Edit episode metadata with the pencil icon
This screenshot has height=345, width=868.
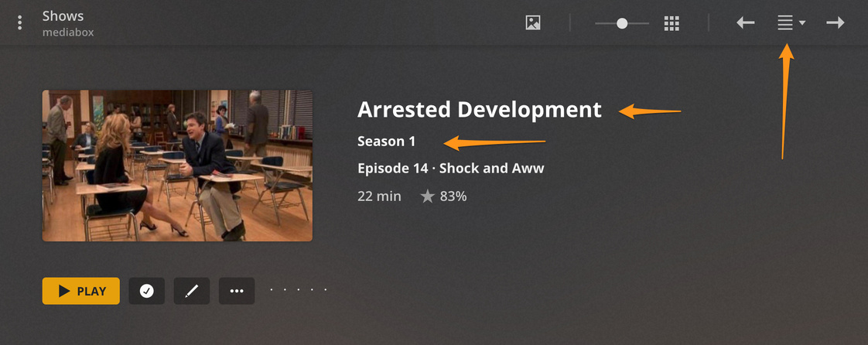(192, 291)
